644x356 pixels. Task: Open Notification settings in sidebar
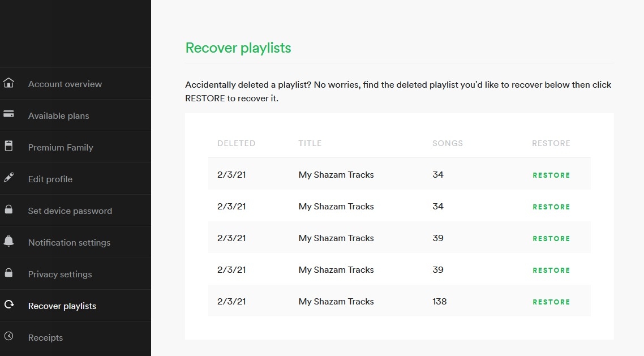click(69, 243)
